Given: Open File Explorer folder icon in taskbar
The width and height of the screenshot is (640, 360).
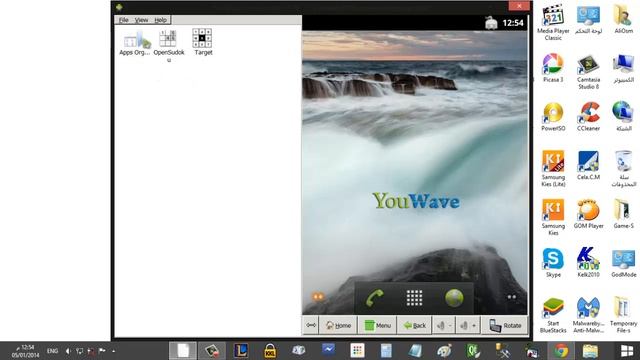Looking at the screenshot, I should [x=590, y=351].
